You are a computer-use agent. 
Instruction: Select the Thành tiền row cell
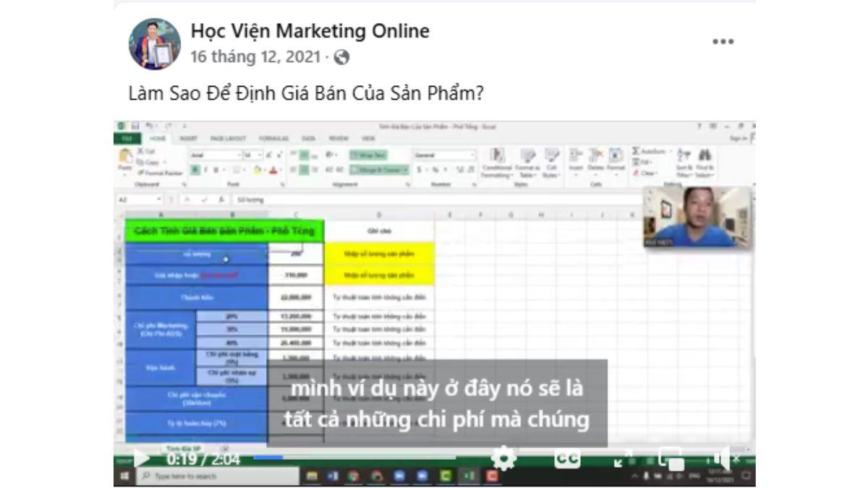pyautogui.click(x=196, y=296)
